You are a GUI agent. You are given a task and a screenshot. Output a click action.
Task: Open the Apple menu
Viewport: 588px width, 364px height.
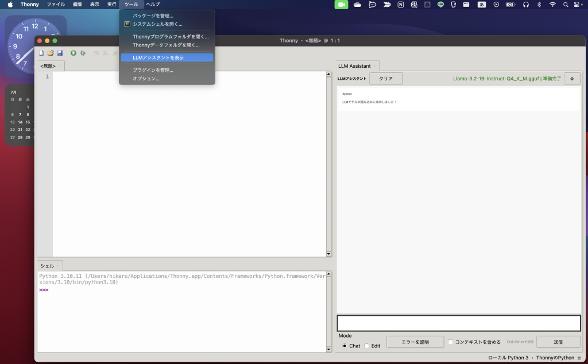coord(10,5)
